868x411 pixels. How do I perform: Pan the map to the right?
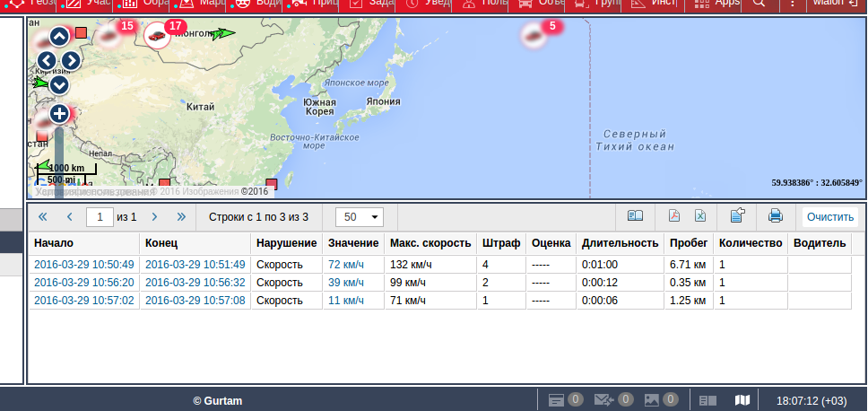click(72, 61)
